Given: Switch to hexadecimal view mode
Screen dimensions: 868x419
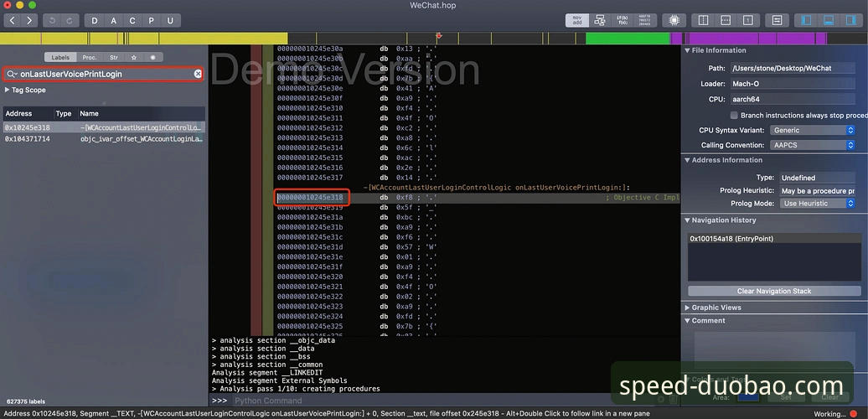Looking at the screenshot, I should tap(645, 20).
